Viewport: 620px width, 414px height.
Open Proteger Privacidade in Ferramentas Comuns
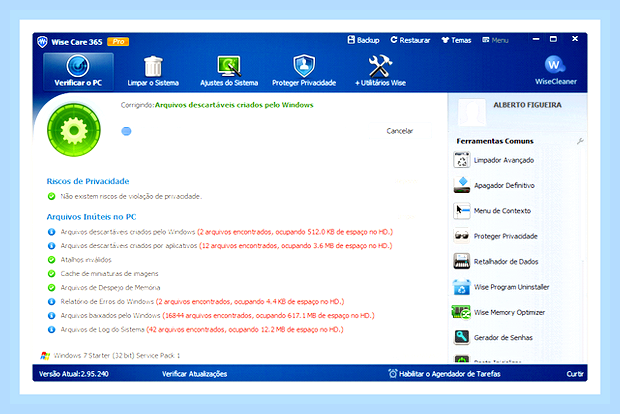[495, 236]
